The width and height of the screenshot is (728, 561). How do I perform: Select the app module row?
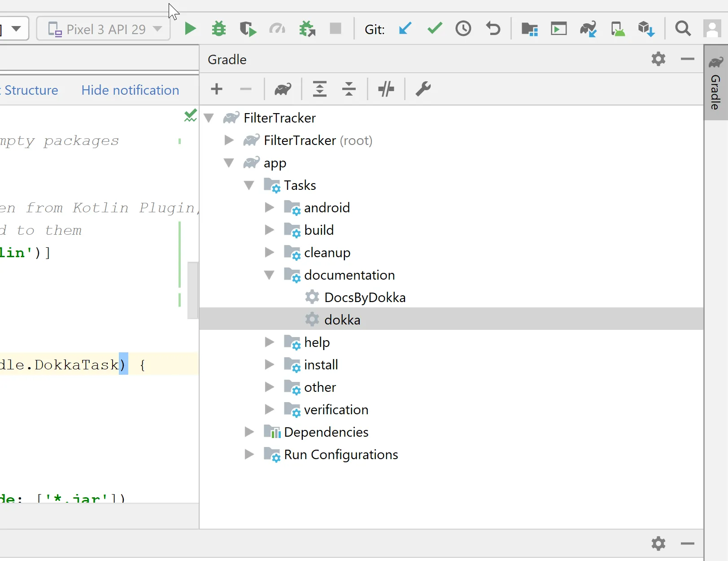(x=451, y=162)
